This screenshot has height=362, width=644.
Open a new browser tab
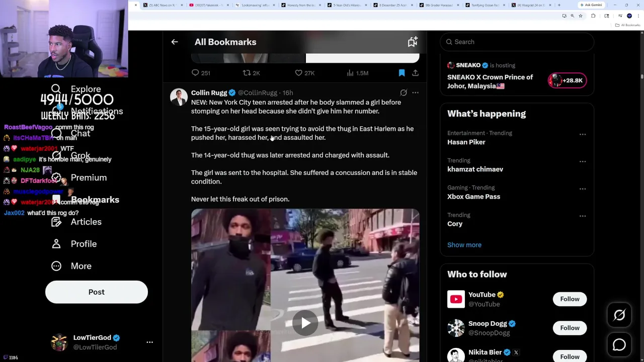[x=559, y=5]
